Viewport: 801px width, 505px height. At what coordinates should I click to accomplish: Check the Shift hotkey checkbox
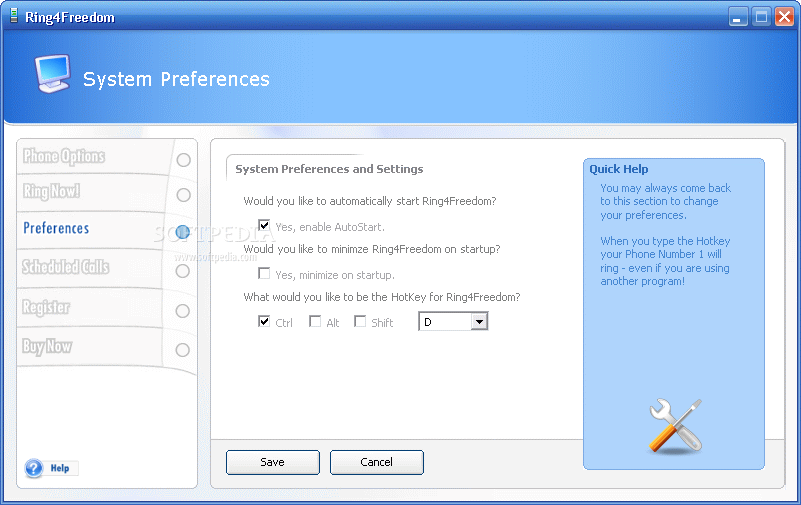360,321
